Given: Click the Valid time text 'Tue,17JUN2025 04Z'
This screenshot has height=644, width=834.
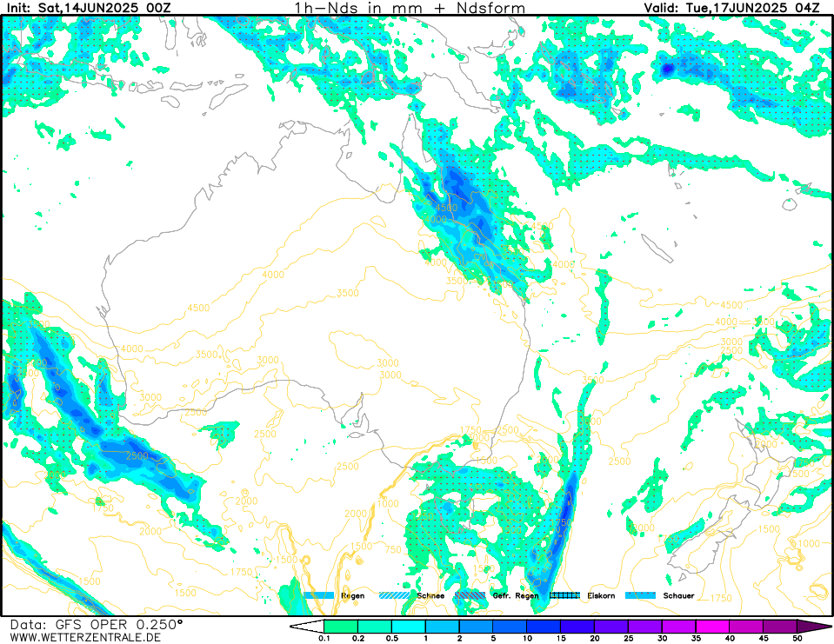Looking at the screenshot, I should tap(754, 8).
